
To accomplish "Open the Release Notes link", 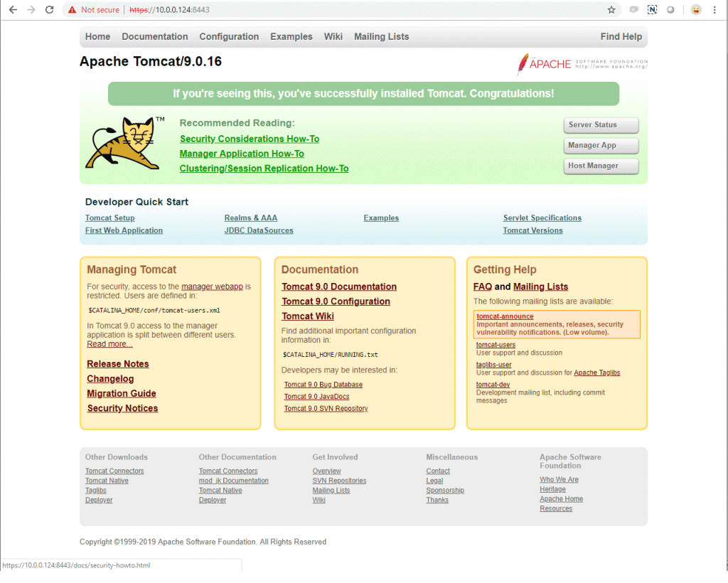I will coord(118,364).
